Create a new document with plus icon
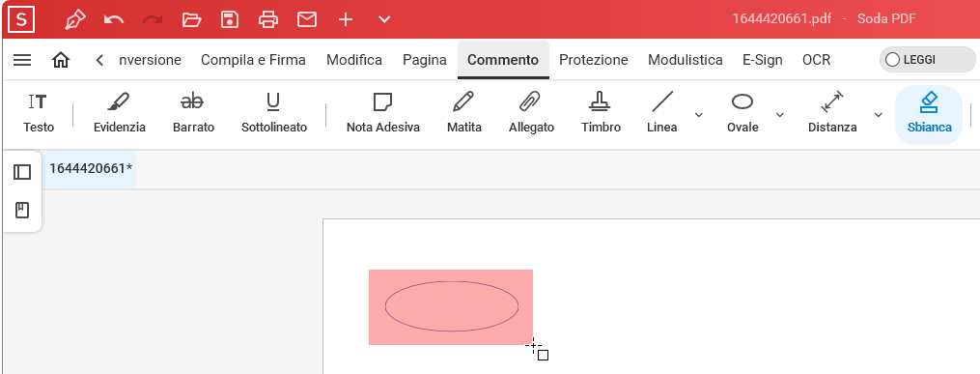 [x=346, y=19]
